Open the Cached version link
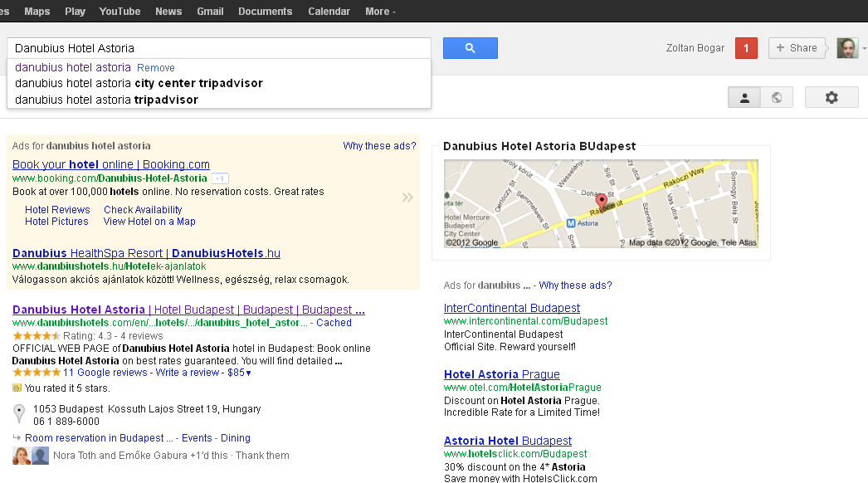868x483 pixels. pyautogui.click(x=334, y=322)
